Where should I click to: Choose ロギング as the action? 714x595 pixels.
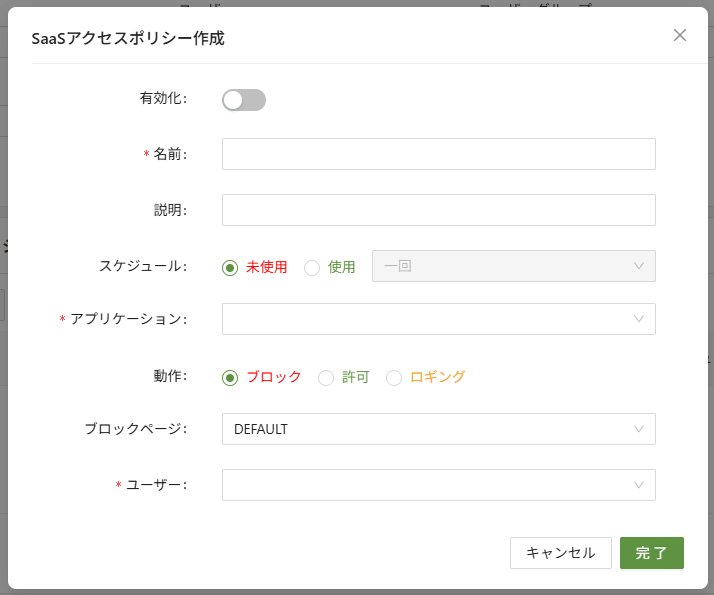pyautogui.click(x=394, y=377)
